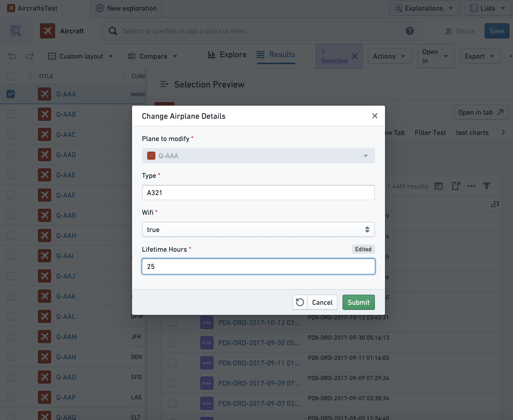
Task: Open the Explorations dropdown
Action: click(424, 8)
